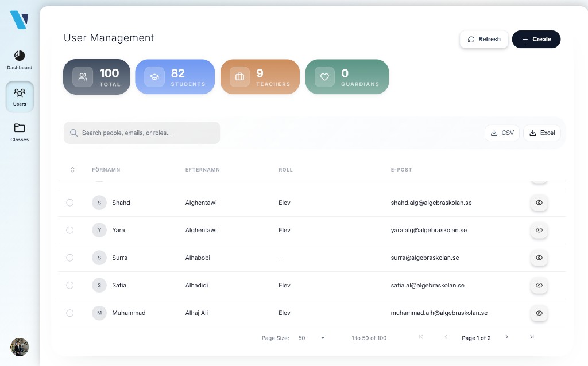Viewport: 588px width, 366px height.
Task: Open the Classes section in the sidebar
Action: pyautogui.click(x=19, y=132)
